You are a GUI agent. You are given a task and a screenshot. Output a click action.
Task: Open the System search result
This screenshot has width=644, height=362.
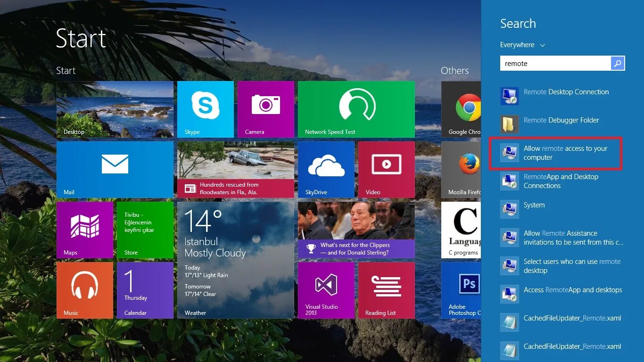point(562,209)
